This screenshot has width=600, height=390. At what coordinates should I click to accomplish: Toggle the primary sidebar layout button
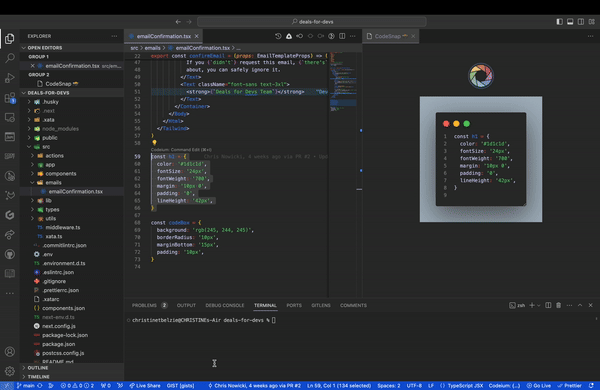click(559, 22)
